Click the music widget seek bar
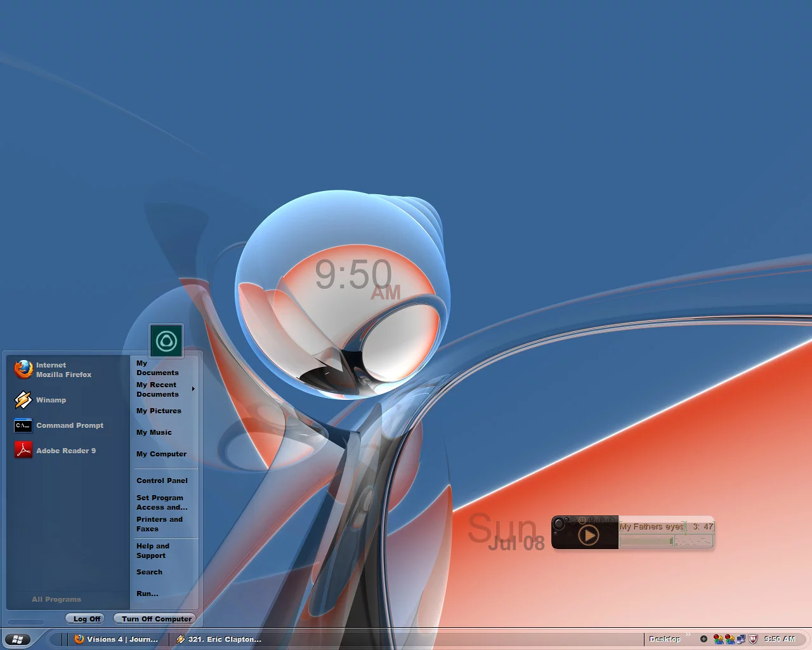 646,541
